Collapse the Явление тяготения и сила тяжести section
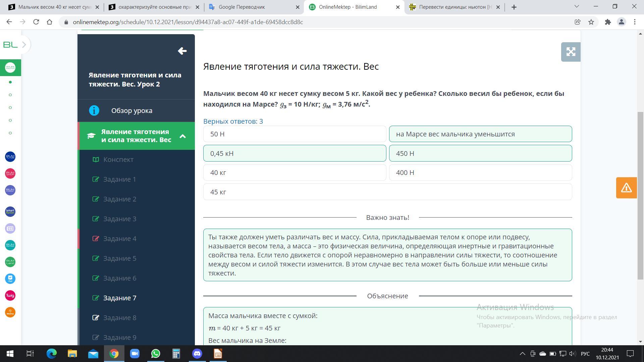The image size is (644, 362). tap(183, 136)
